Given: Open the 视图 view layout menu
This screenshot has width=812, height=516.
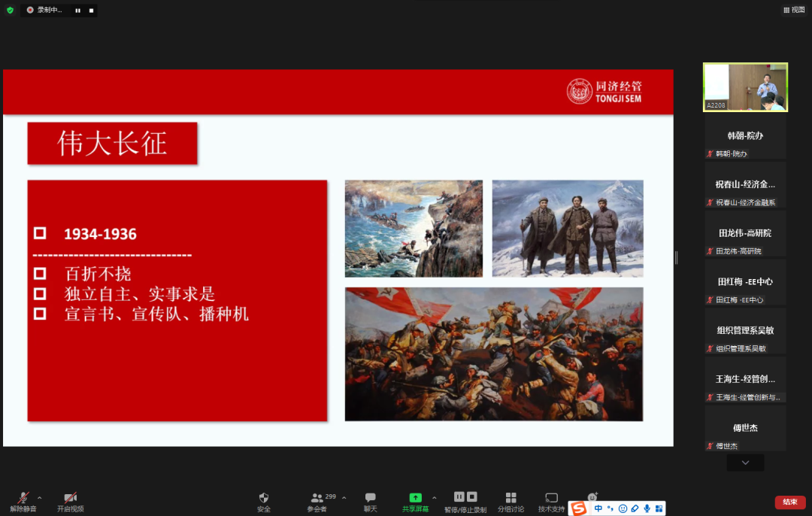Looking at the screenshot, I should coord(794,10).
